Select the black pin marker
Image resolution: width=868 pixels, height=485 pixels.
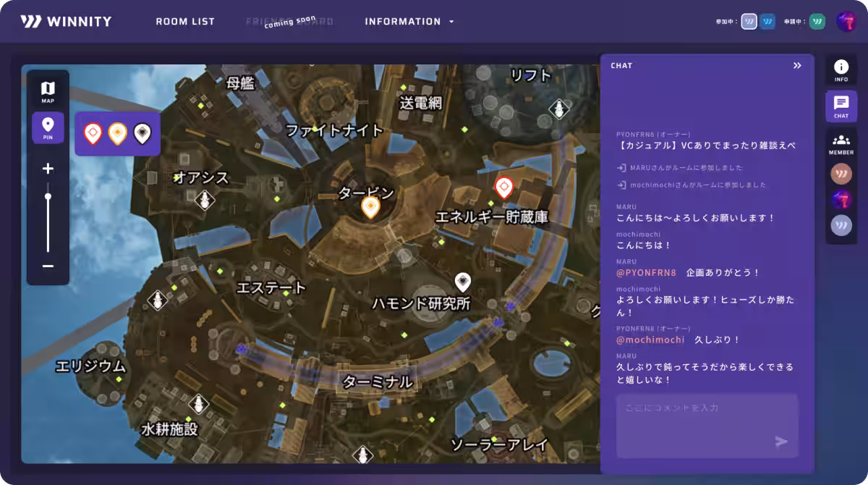point(142,132)
